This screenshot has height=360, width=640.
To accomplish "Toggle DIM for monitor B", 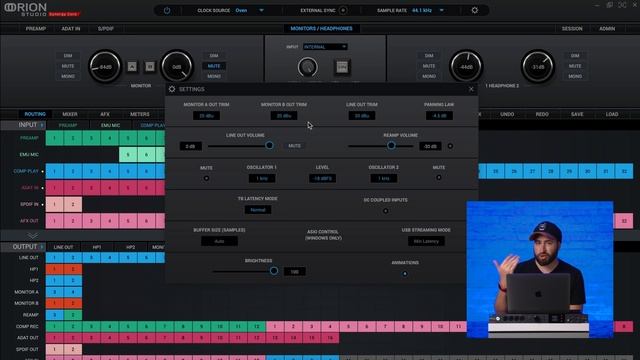I will click(x=214, y=56).
